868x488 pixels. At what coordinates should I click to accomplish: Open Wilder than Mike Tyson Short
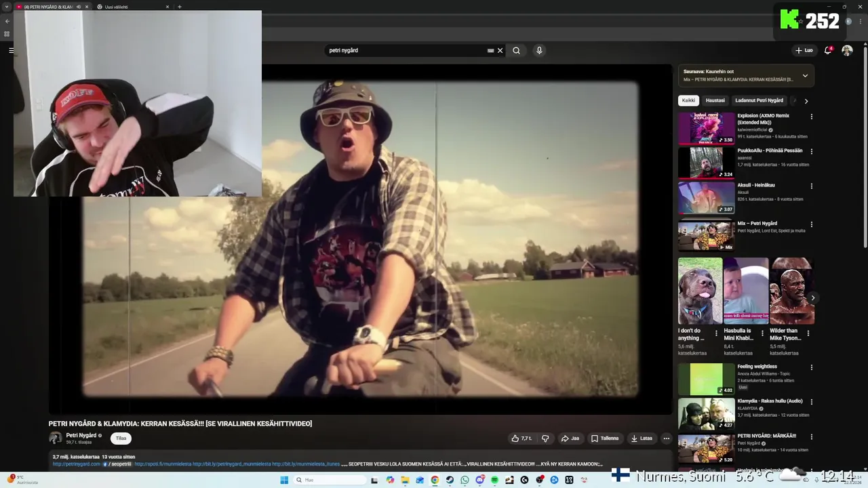click(792, 291)
